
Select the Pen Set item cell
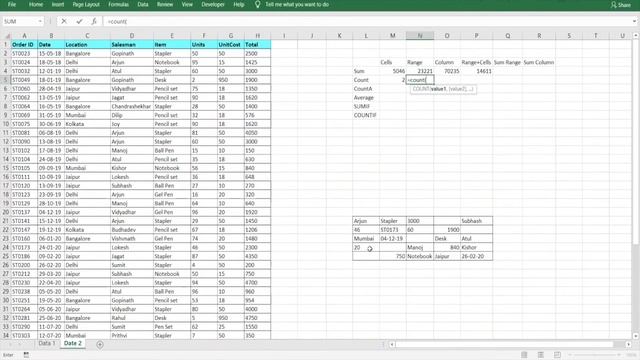tap(171, 327)
